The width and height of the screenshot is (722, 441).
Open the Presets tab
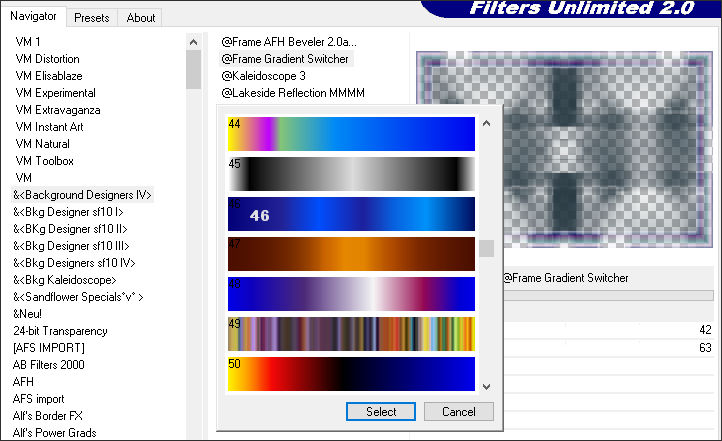click(92, 18)
